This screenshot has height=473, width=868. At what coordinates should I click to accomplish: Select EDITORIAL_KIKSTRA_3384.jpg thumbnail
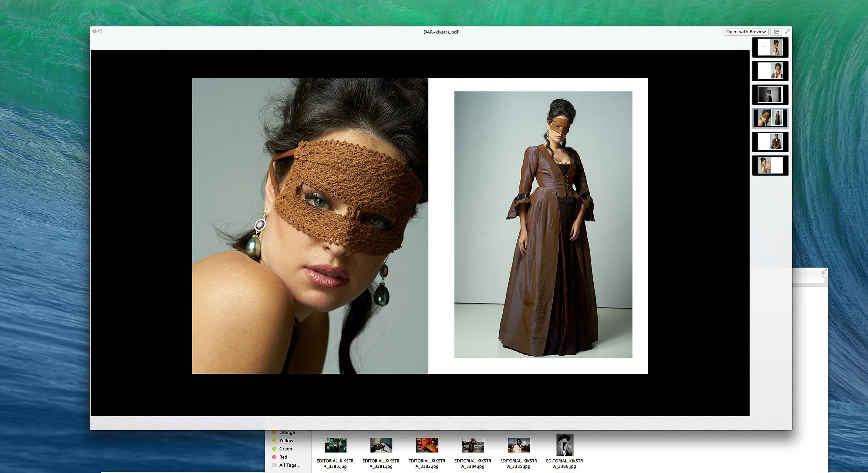tap(473, 445)
